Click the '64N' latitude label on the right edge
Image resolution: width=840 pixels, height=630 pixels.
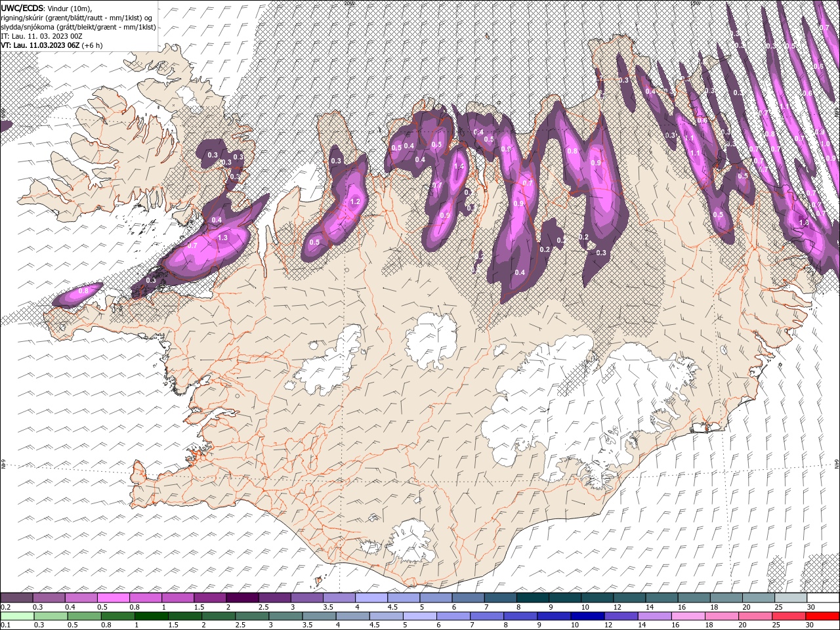coord(837,465)
